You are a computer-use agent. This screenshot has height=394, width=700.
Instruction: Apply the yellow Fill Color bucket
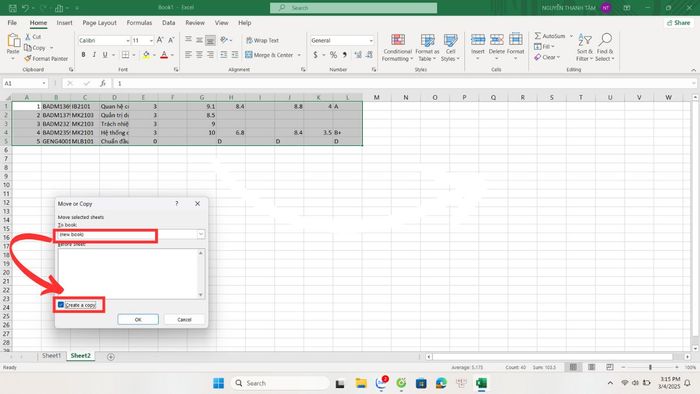[x=146, y=54]
